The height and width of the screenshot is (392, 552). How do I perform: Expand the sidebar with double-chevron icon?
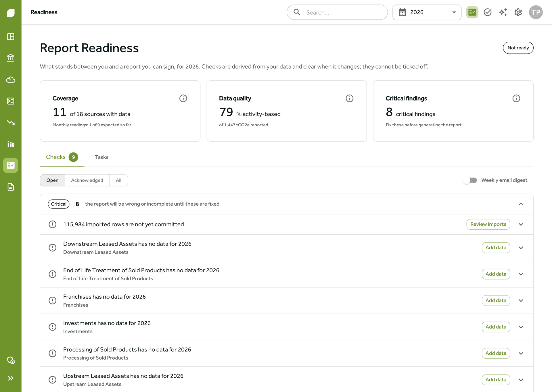(x=11, y=378)
